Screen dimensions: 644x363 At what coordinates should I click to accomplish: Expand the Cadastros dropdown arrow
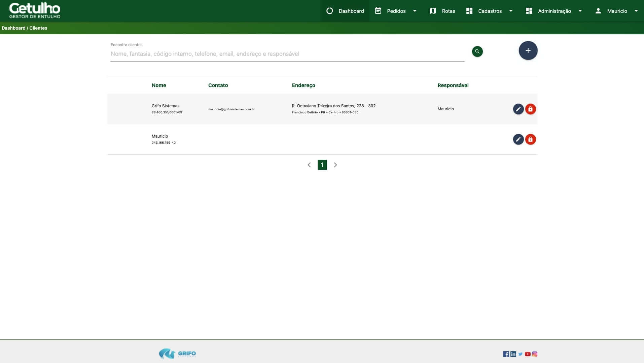(511, 11)
